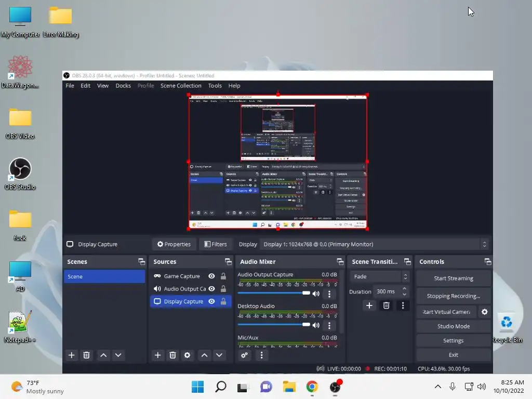Add a new scene with plus icon
This screenshot has width=532, height=399.
tap(71, 355)
